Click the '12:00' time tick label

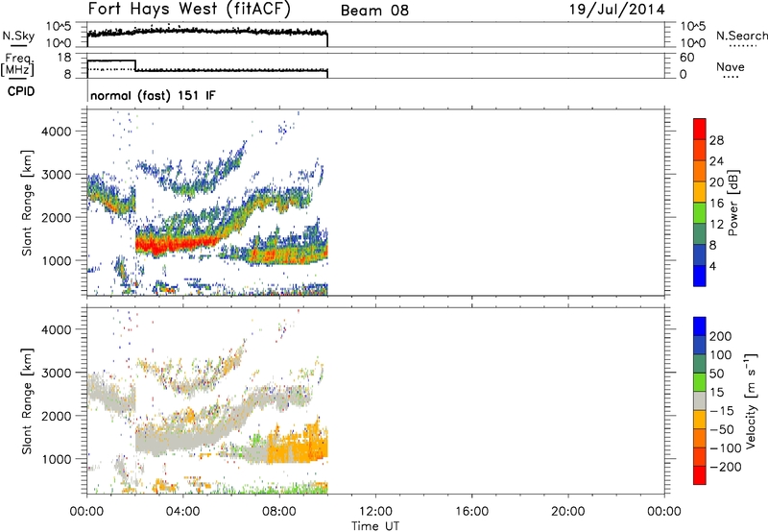tap(375, 512)
